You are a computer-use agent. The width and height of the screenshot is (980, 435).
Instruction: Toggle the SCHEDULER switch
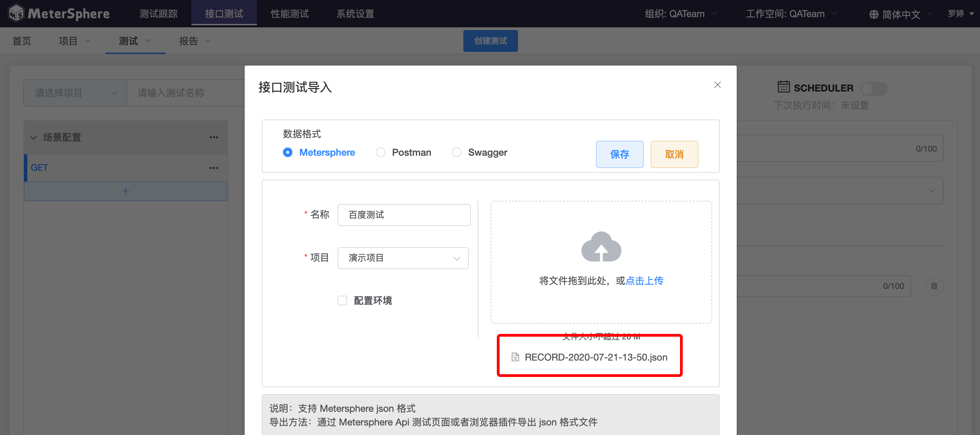(874, 88)
